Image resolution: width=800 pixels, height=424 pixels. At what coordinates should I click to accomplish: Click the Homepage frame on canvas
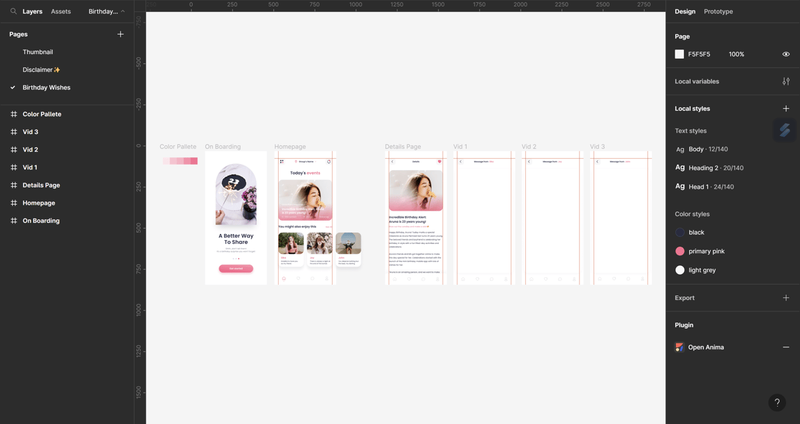305,218
